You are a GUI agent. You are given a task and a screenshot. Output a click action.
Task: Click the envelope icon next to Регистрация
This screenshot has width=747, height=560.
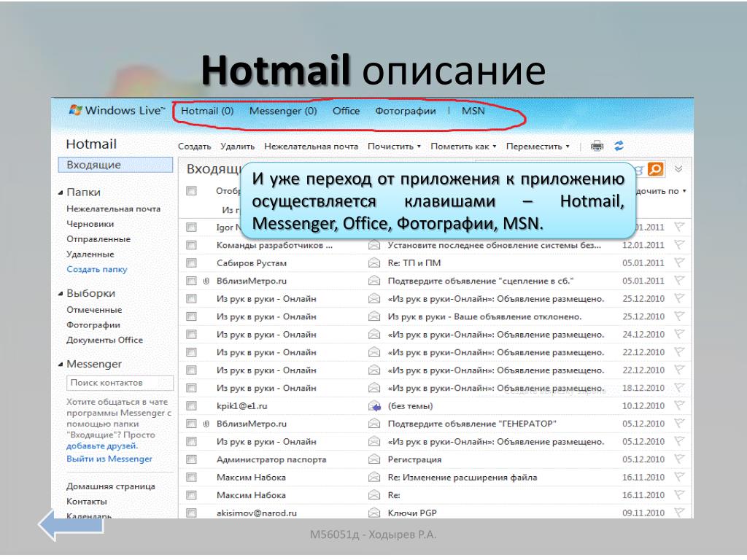pos(374,459)
